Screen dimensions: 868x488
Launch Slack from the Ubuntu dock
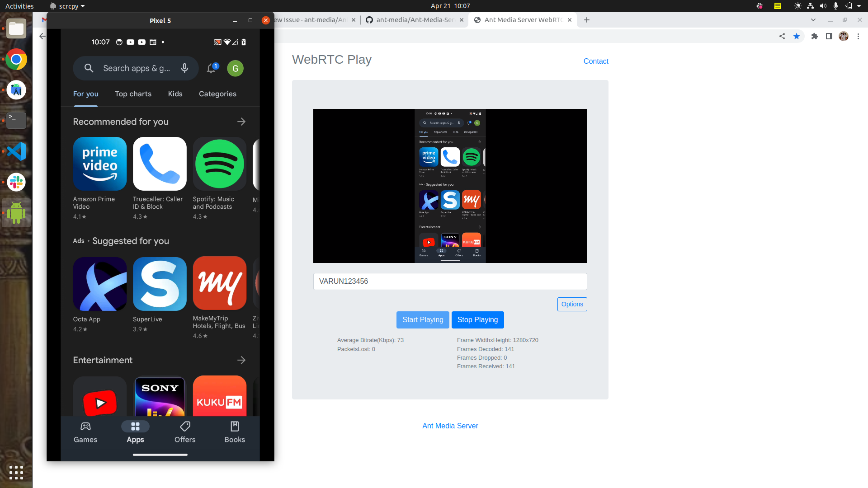pyautogui.click(x=16, y=182)
